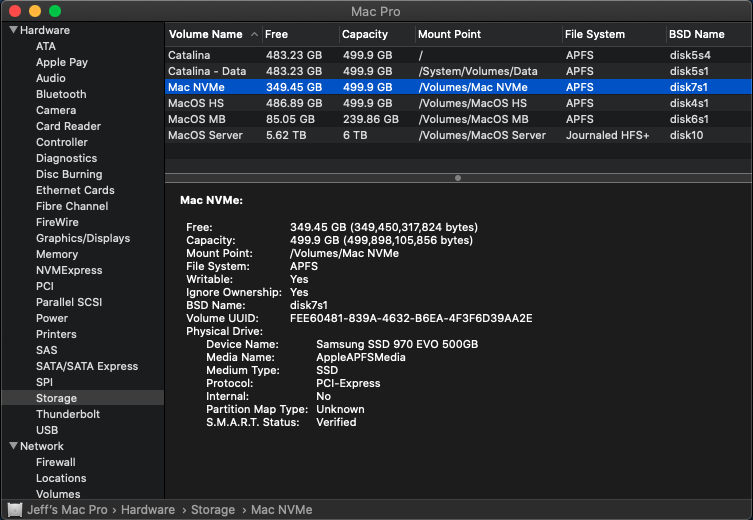Select Bluetooth in the sidebar
The width and height of the screenshot is (753, 520).
point(61,94)
